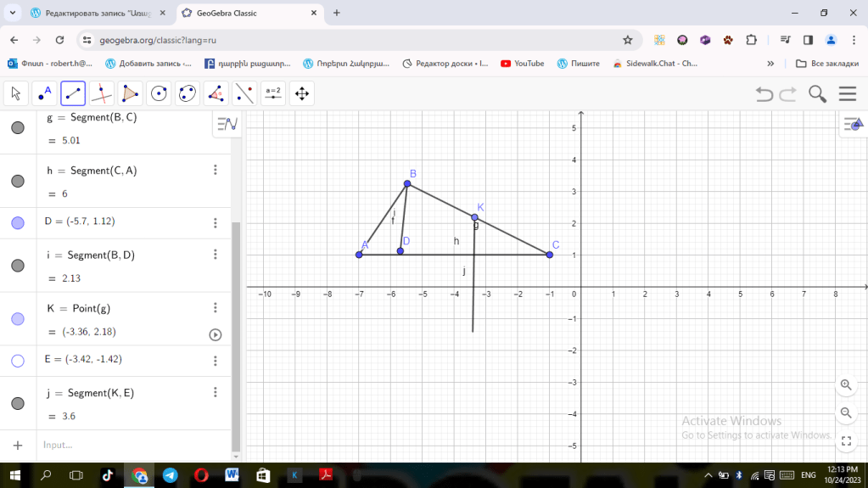Select the Point tool
Screen dimensions: 868x488
click(44, 93)
